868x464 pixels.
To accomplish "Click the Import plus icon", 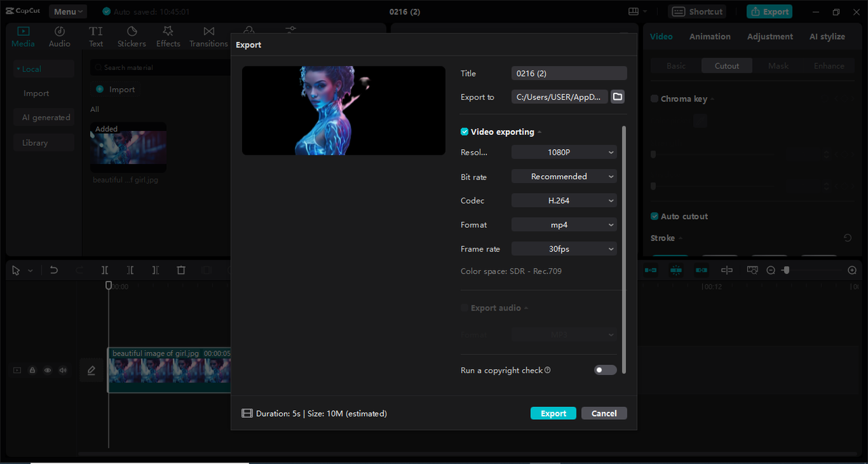I will (100, 90).
